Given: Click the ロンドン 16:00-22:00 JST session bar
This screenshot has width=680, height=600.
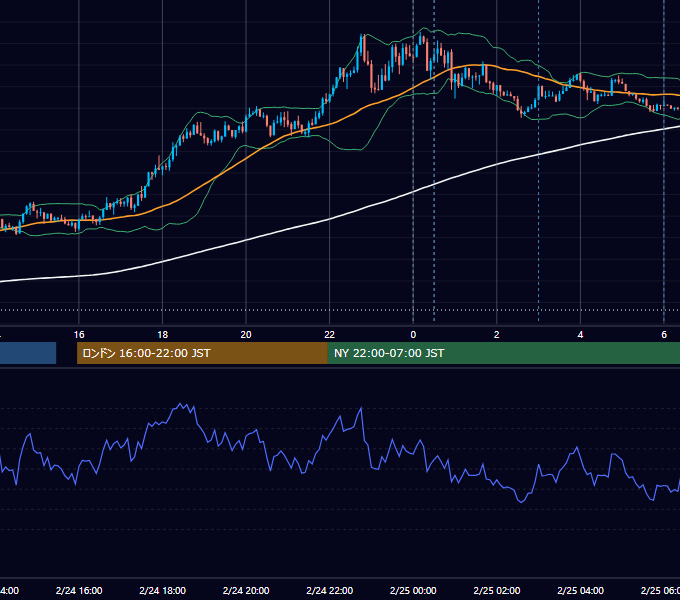Looking at the screenshot, I should [202, 353].
